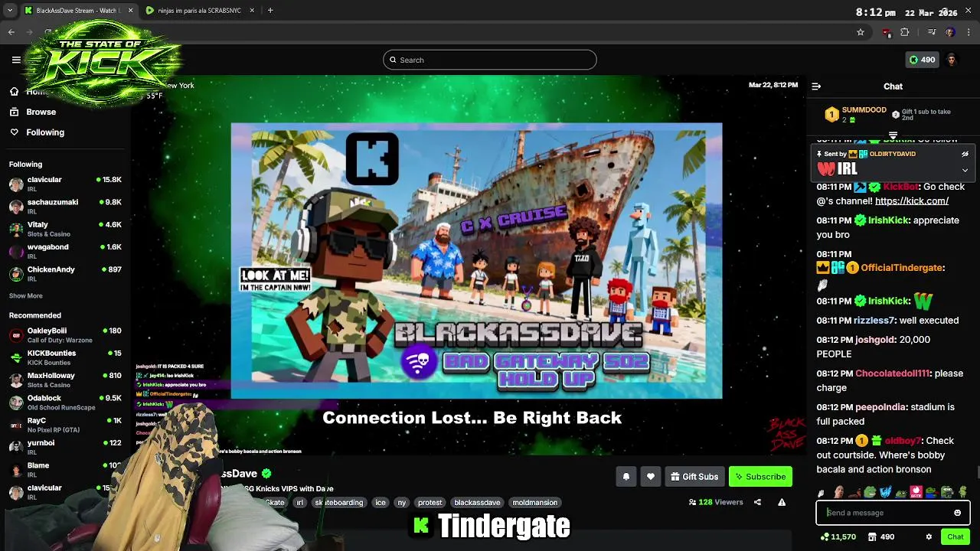Click peepoIndia username in chat
Screen dimensions: 980x551
pyautogui.click(x=880, y=407)
